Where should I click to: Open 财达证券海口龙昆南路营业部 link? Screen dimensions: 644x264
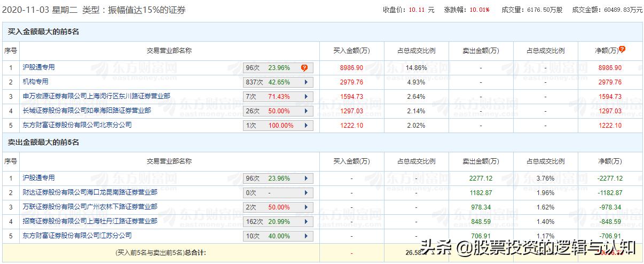(90, 192)
